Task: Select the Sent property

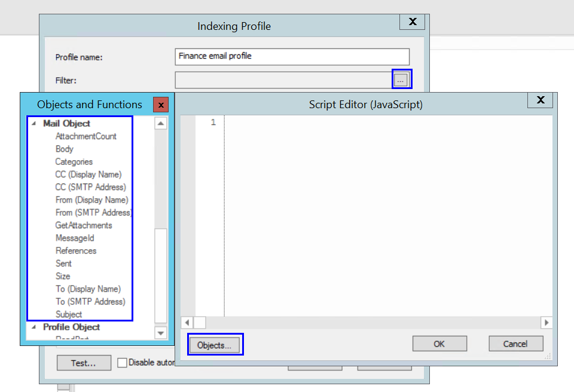Action: click(x=63, y=263)
